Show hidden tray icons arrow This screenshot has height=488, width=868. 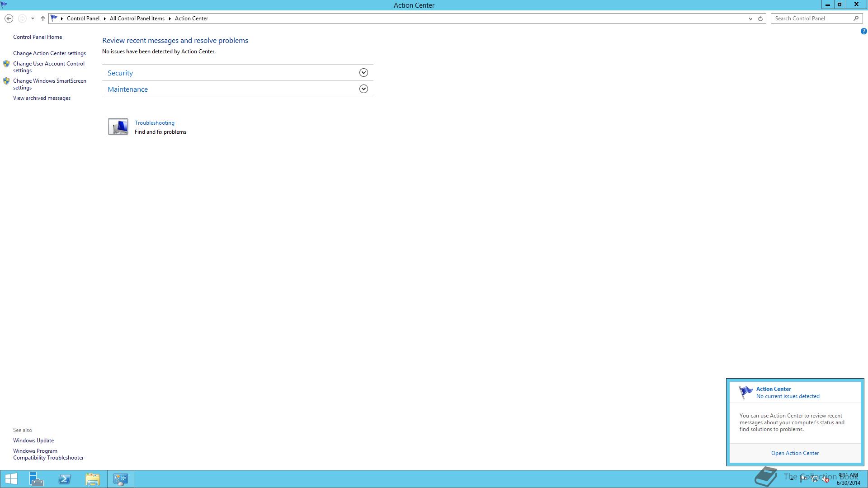(792, 479)
